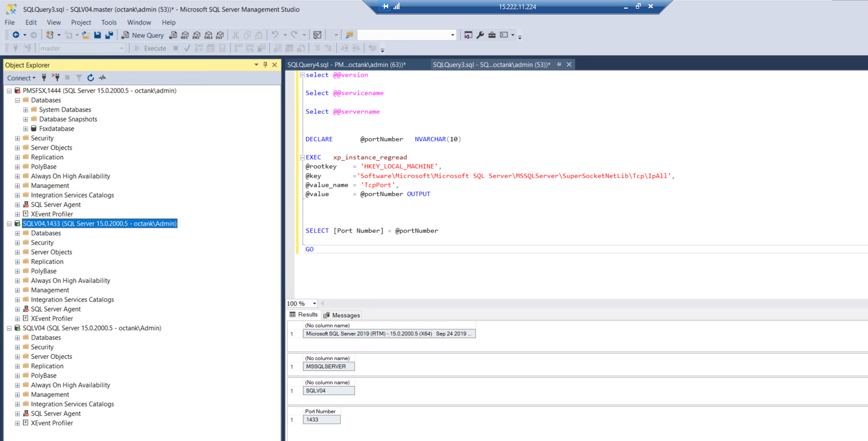The height and width of the screenshot is (441, 868).
Task: Click the DAX query toolbar icon
Action: pos(220,35)
